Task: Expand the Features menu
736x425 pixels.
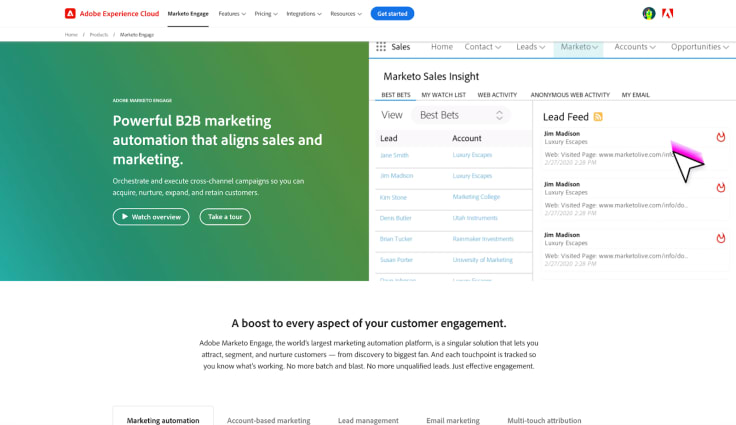Action: (x=232, y=14)
